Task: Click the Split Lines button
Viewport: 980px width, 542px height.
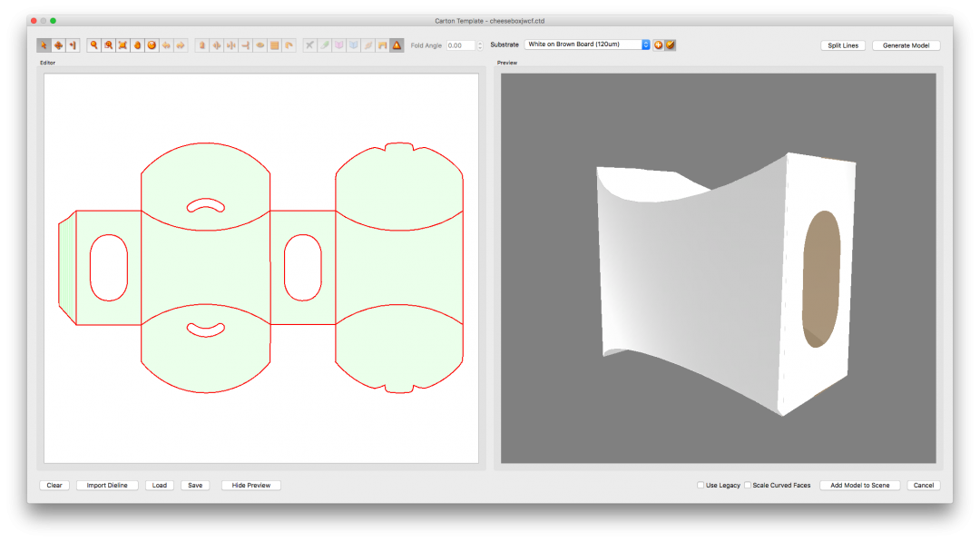Action: (x=842, y=44)
